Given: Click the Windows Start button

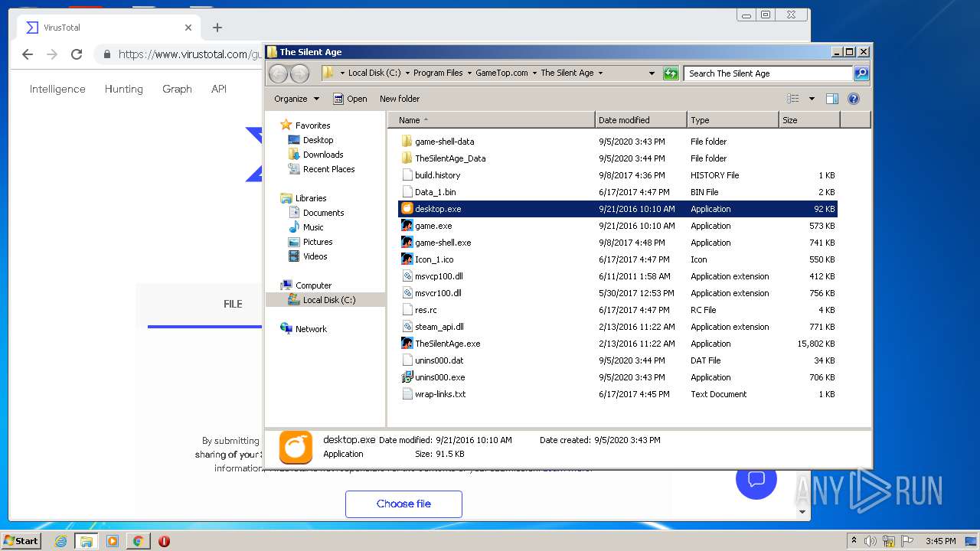Looking at the screenshot, I should click(x=21, y=541).
